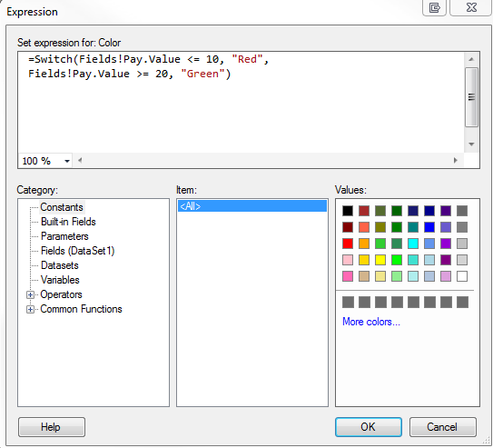Pick the bright red color swatch

tap(348, 244)
